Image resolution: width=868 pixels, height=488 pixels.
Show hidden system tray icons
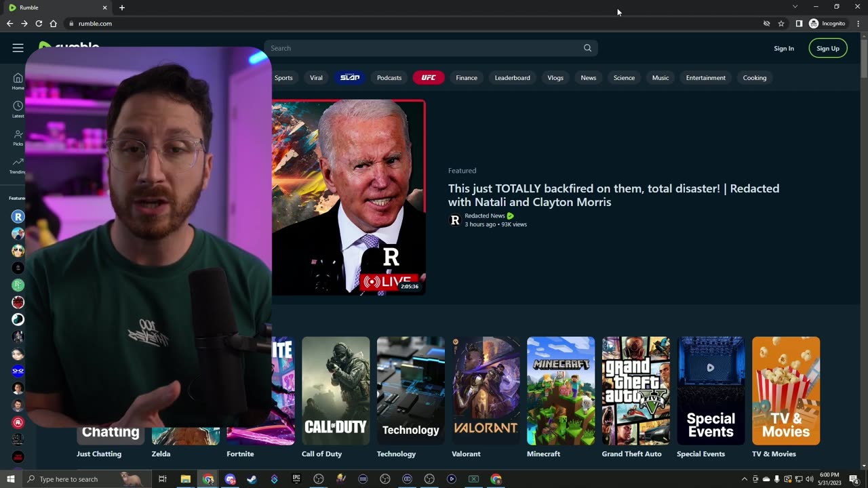coord(744,479)
